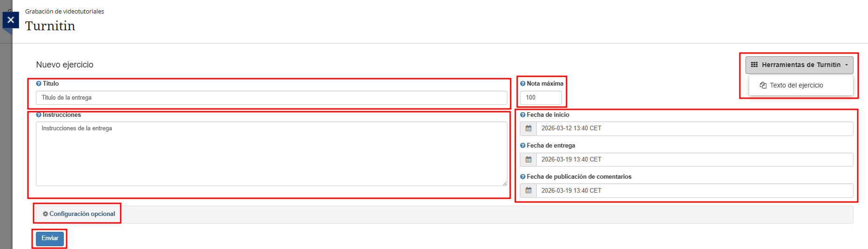The height and width of the screenshot is (249, 868).
Task: Open calendar icon for comment publication date
Action: (528, 191)
